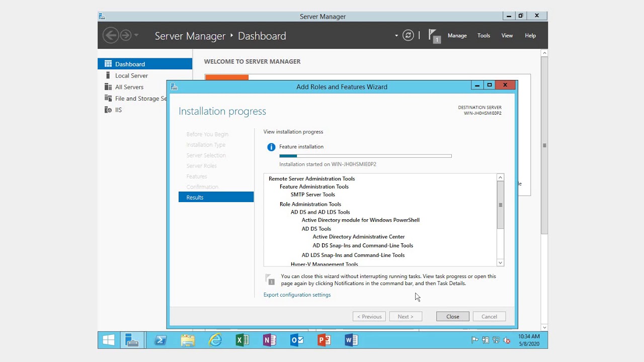
Task: Click SMTP Server Tools entry
Action: click(x=313, y=195)
